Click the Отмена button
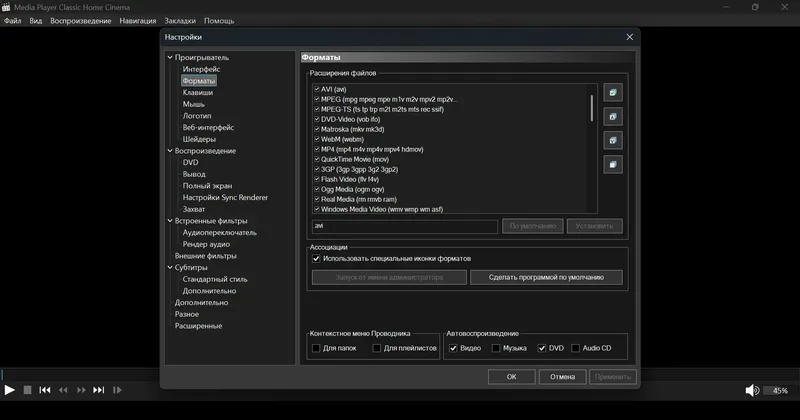800x420 pixels. (x=562, y=377)
